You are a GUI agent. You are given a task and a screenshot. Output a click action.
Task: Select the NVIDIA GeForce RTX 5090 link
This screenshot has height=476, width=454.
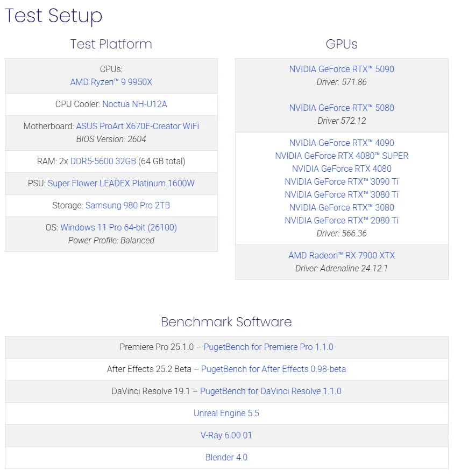pyautogui.click(x=342, y=69)
